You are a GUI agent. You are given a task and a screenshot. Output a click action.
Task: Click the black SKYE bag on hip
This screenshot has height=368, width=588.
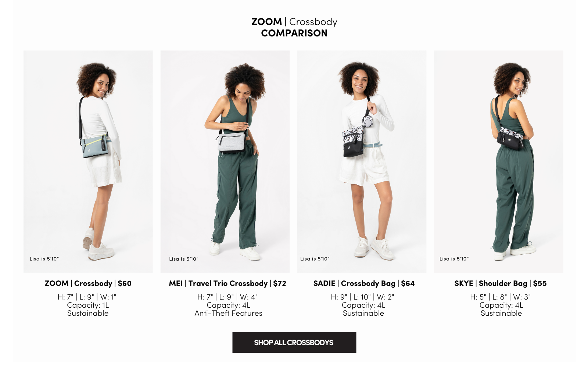click(x=510, y=138)
